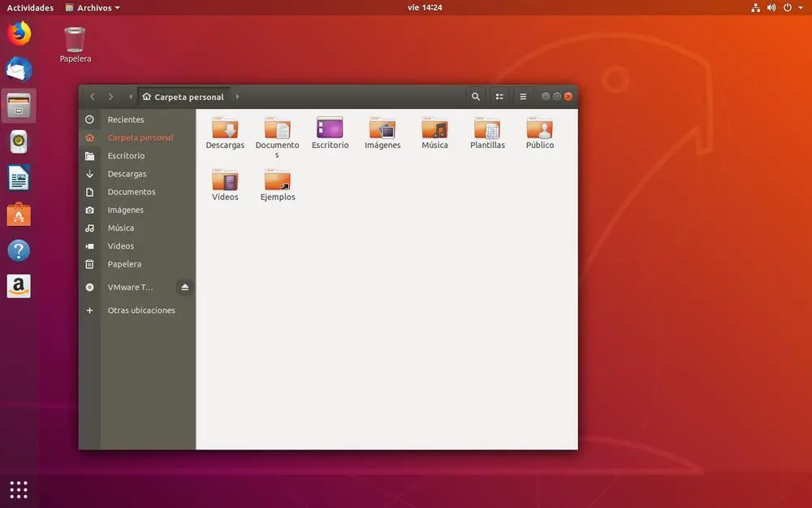Screen dimensions: 812x508
Task: Open the Archivos app menu dropdown
Action: tap(93, 7)
